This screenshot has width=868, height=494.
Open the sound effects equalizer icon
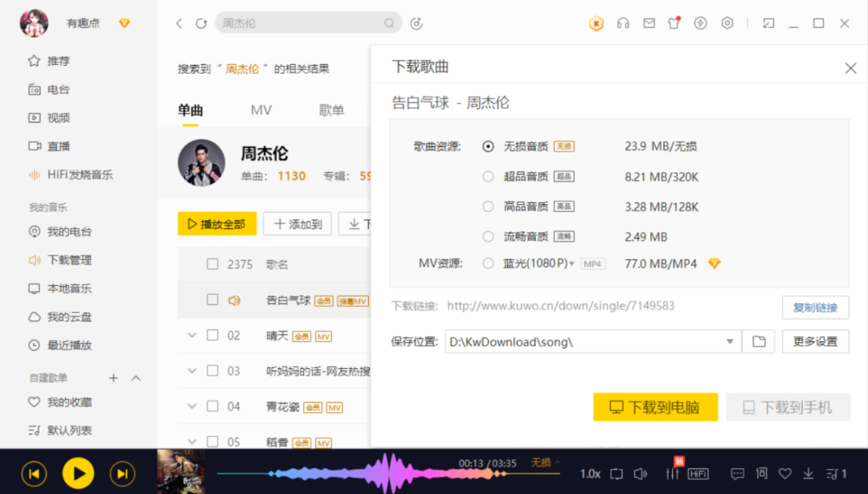(674, 474)
